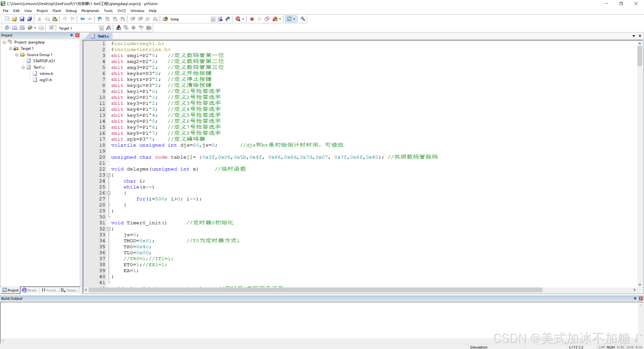Collapse the Source Group 1 tree node
644x349 pixels.
tap(17, 55)
